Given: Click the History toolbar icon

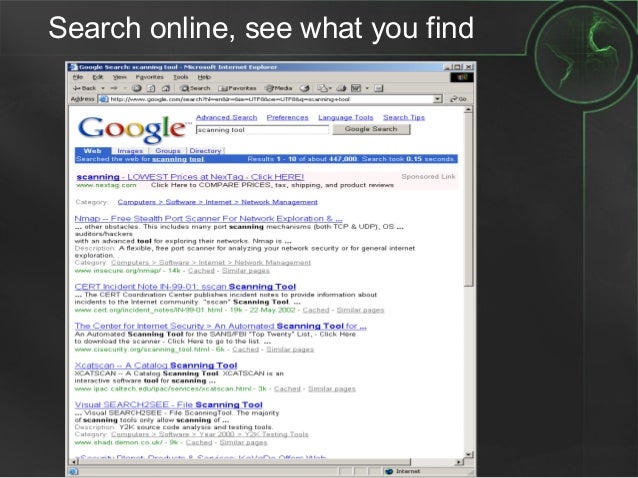Looking at the screenshot, I should click(304, 88).
